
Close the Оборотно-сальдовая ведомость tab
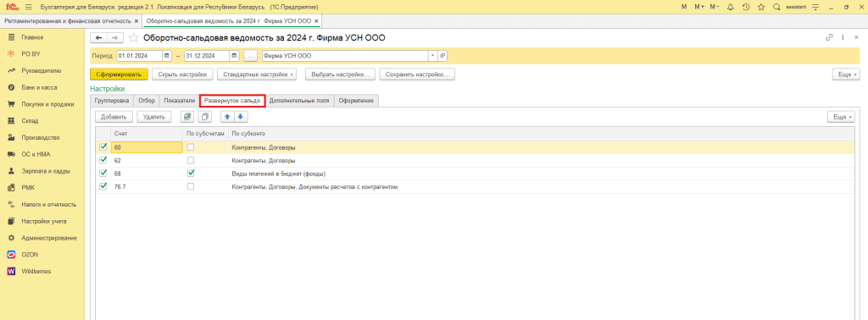(x=316, y=20)
